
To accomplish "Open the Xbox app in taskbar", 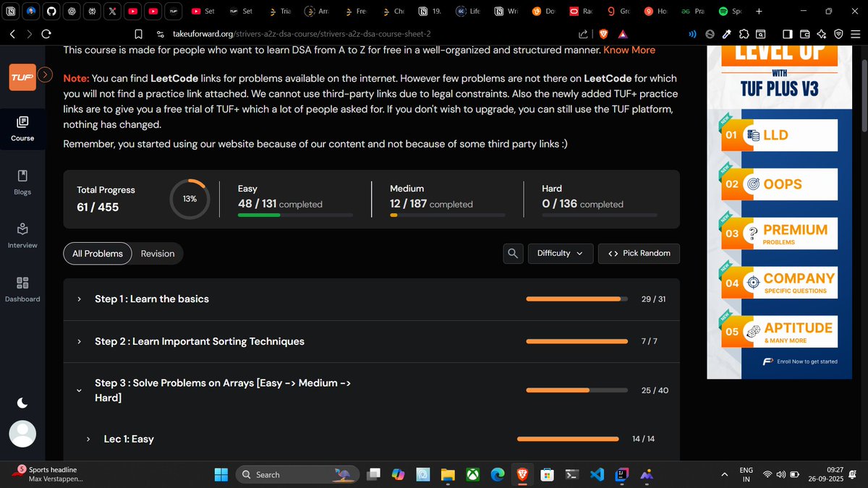I will pyautogui.click(x=472, y=474).
